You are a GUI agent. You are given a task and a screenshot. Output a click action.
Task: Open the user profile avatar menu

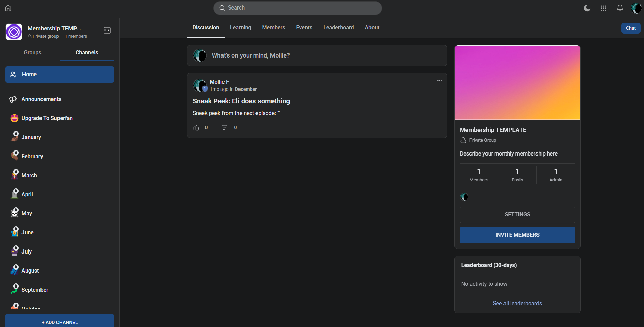636,8
